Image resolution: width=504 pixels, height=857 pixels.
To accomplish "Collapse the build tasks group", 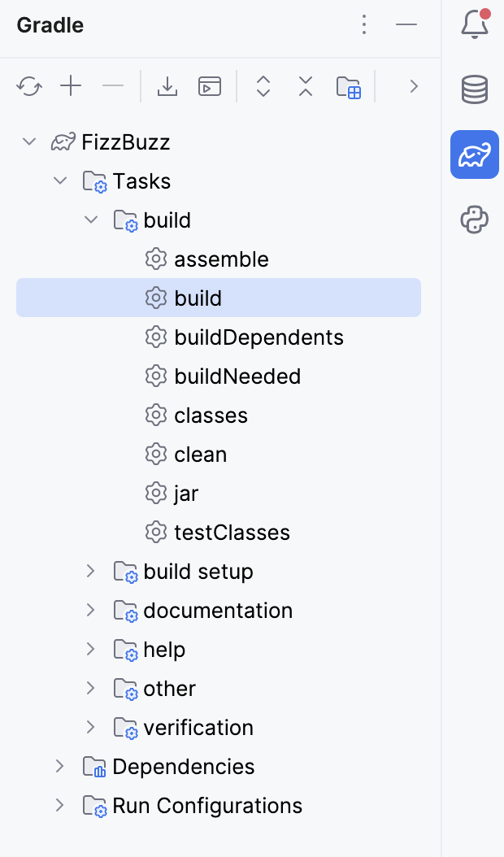I will click(91, 220).
